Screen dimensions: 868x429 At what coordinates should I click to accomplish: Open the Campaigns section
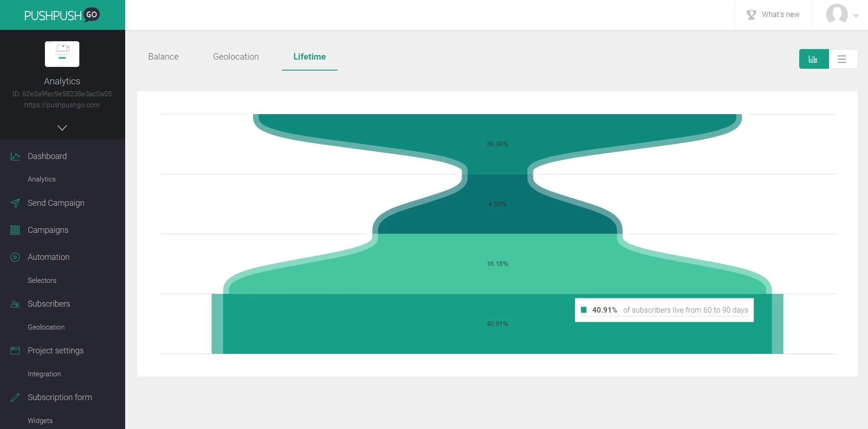click(x=48, y=230)
